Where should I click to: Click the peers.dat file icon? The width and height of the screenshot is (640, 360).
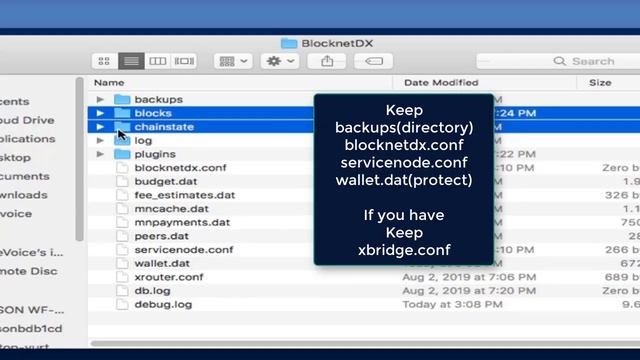(122, 236)
